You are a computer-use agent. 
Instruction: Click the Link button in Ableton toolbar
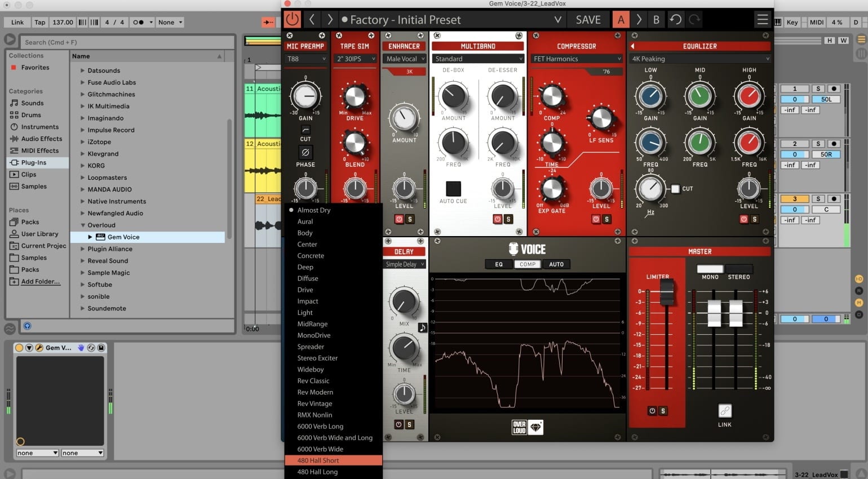point(17,23)
